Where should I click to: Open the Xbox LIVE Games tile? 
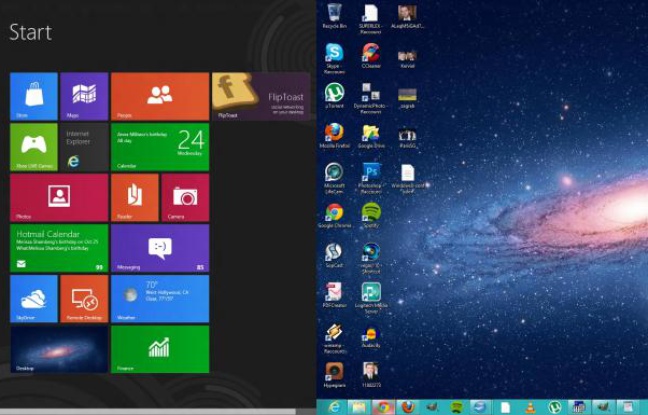[x=34, y=147]
